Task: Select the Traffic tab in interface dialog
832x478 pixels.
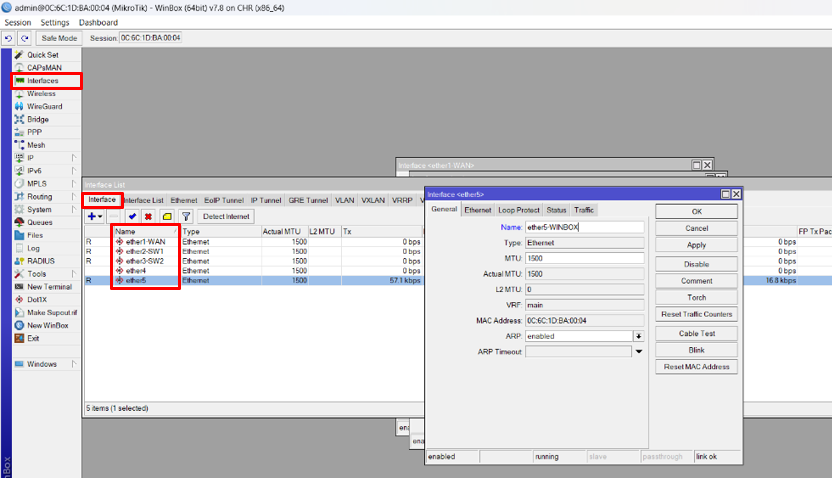Action: 584,210
